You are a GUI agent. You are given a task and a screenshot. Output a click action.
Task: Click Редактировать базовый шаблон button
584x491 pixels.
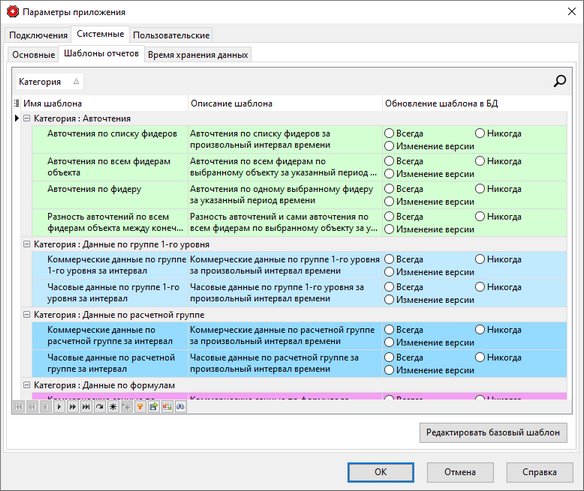(x=493, y=433)
